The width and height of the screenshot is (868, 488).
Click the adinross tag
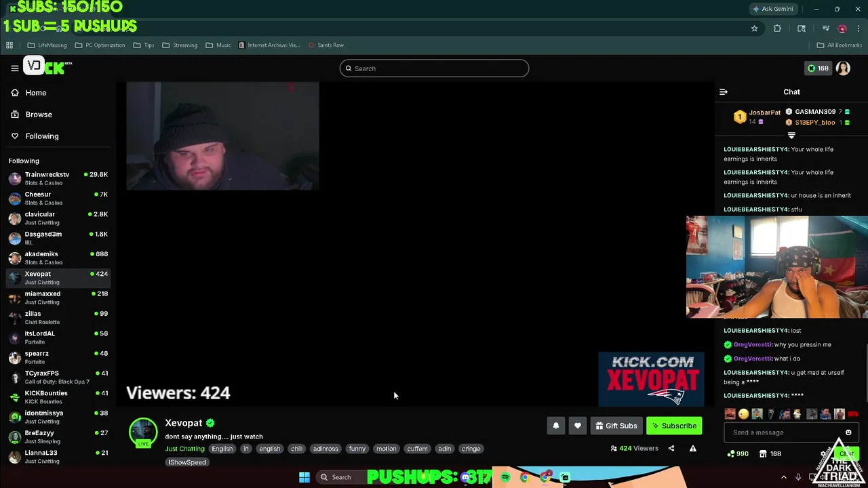[325, 449]
